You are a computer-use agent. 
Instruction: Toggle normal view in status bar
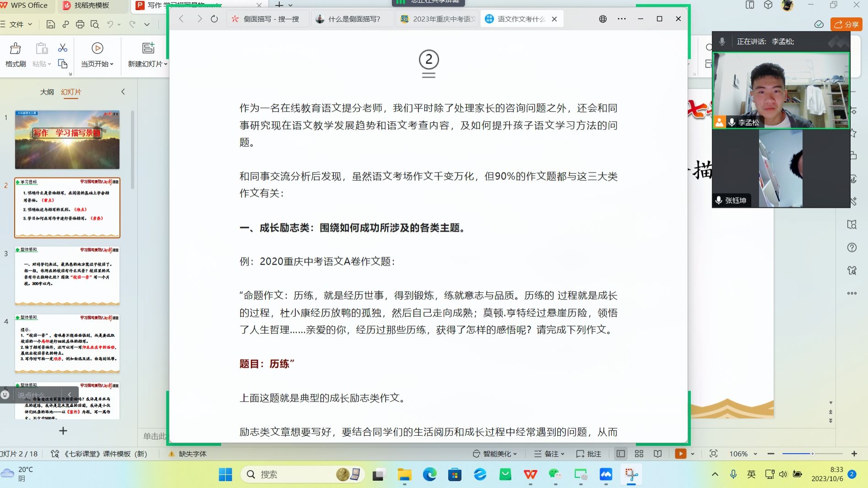click(621, 454)
